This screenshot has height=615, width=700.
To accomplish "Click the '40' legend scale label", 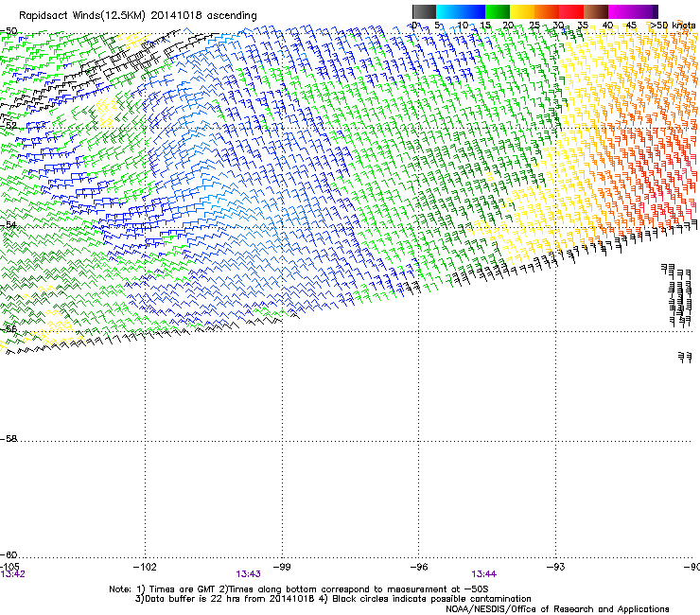I will click(x=607, y=26).
